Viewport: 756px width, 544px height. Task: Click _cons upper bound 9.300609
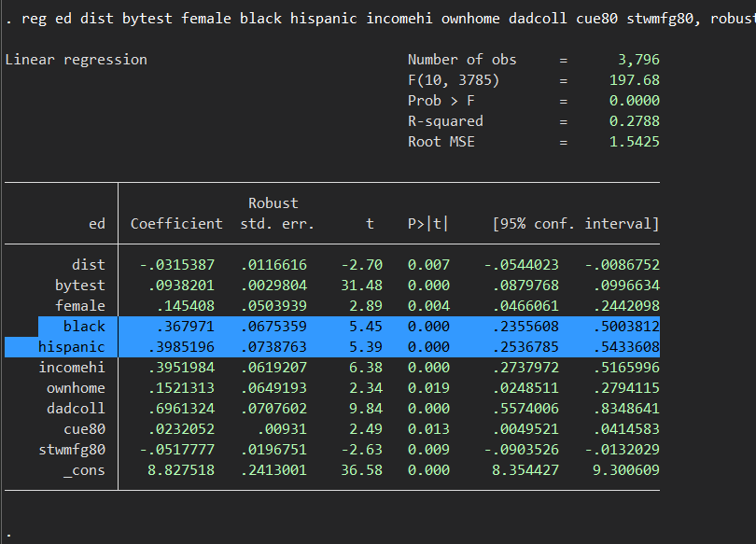point(626,470)
